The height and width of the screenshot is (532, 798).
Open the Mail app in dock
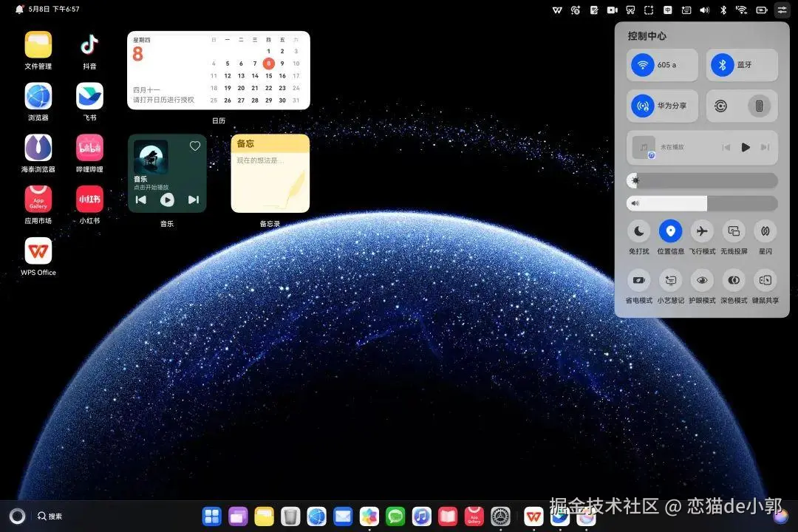[x=343, y=516]
